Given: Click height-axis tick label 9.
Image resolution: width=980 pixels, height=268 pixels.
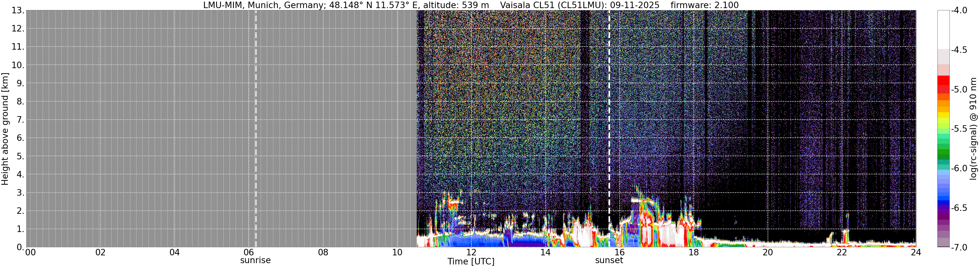Looking at the screenshot, I should click(20, 83).
